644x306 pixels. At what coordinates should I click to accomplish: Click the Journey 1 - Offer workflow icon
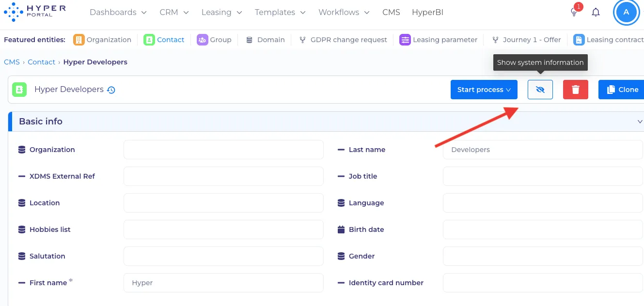click(495, 40)
